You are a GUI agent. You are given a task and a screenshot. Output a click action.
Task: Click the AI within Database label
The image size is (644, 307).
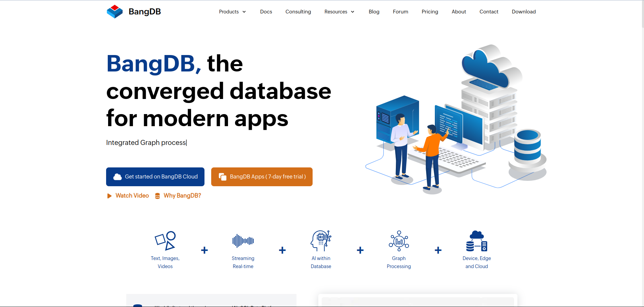[x=321, y=262]
